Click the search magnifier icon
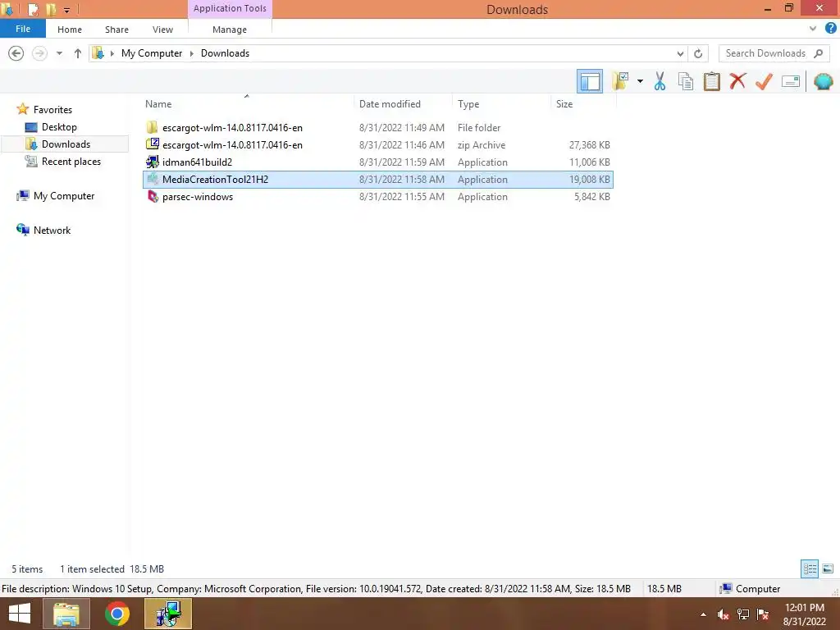 click(x=818, y=53)
